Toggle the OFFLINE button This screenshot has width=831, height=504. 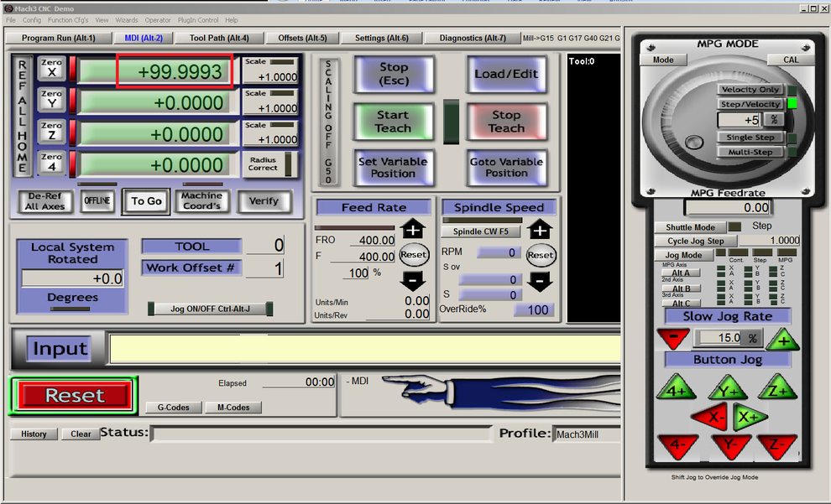[x=97, y=201]
